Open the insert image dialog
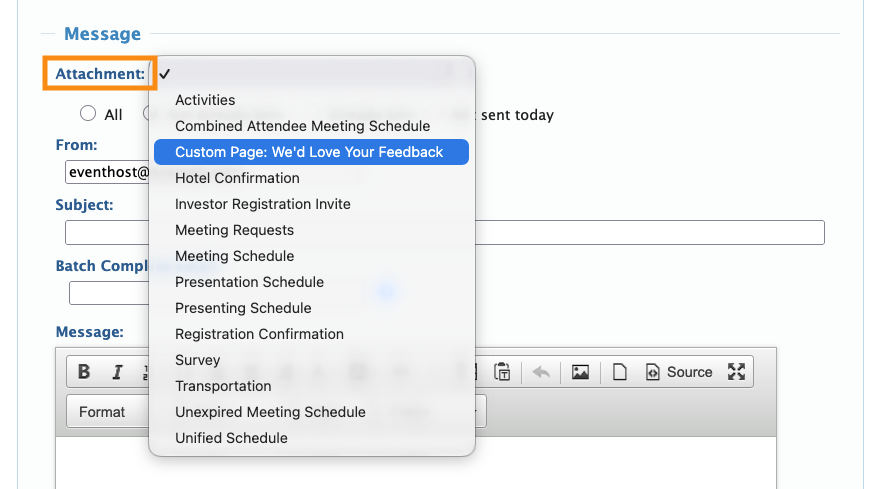The image size is (883, 489). [x=580, y=372]
